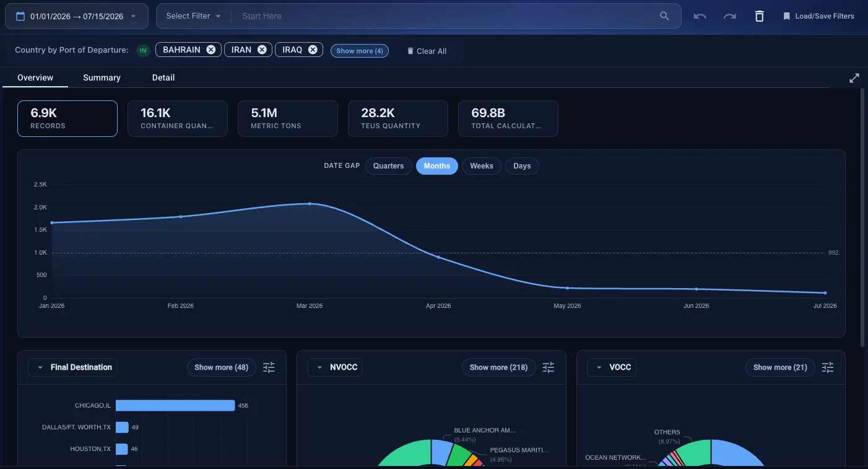Screen dimensions: 868x469
Task: Redo the filter change
Action: [x=730, y=16]
